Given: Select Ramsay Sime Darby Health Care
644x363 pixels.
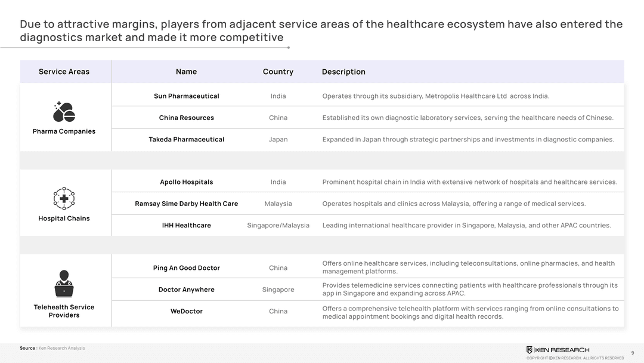Looking at the screenshot, I should pyautogui.click(x=186, y=204).
